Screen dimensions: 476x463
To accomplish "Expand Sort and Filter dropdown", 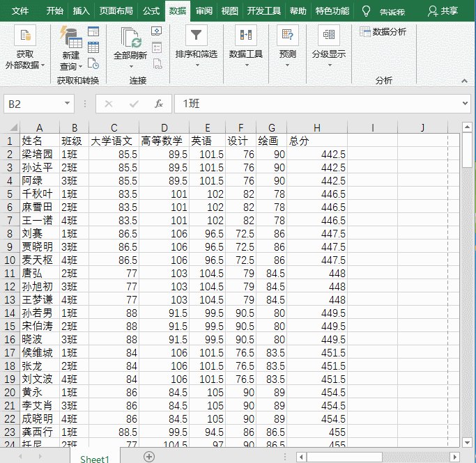I will 197,65.
